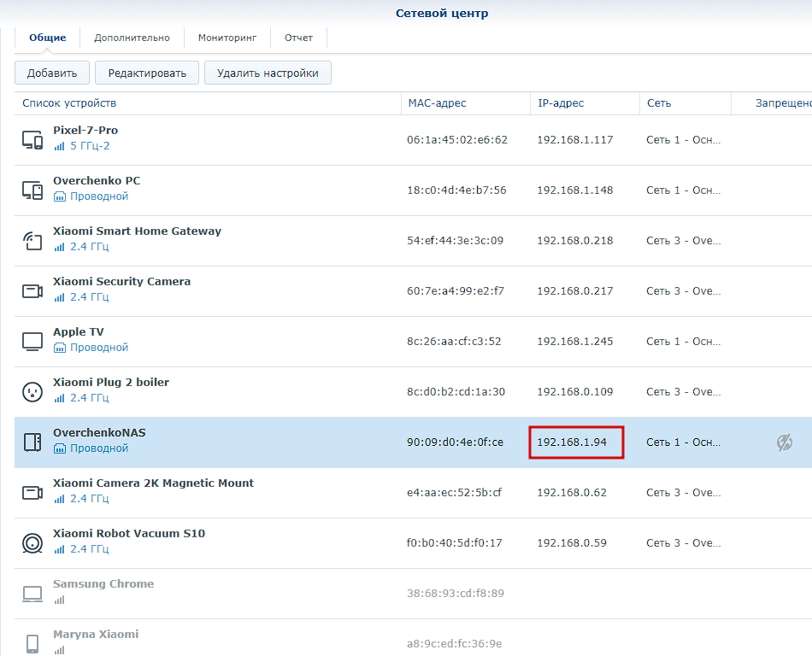Click the Xiaomi Security Camera icon

[32, 291]
